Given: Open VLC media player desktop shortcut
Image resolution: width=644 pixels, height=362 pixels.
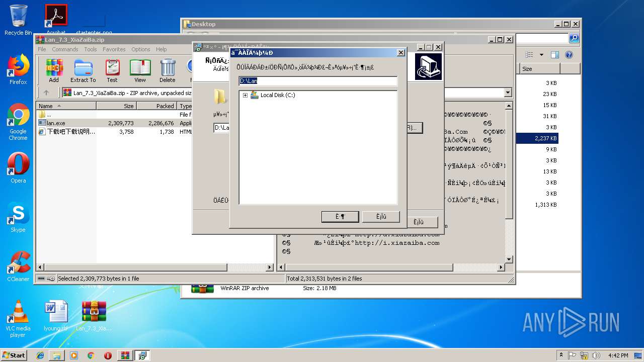Looking at the screenshot, I should coord(18,319).
